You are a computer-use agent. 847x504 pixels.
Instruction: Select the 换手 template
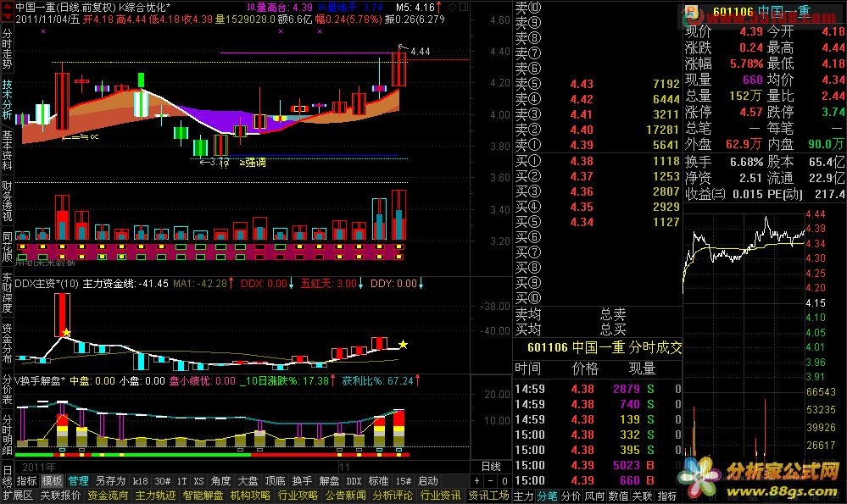[302, 481]
